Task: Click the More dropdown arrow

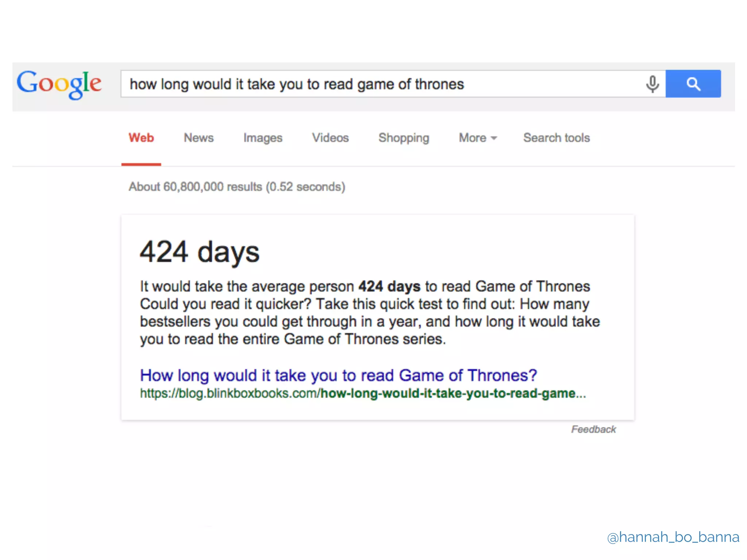Action: [494, 138]
